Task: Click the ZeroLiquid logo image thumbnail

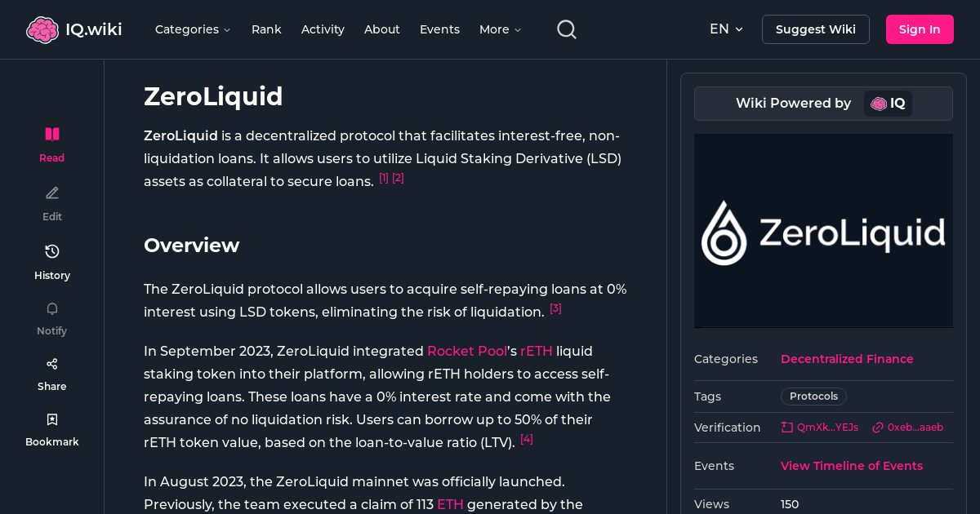Action: (823, 231)
